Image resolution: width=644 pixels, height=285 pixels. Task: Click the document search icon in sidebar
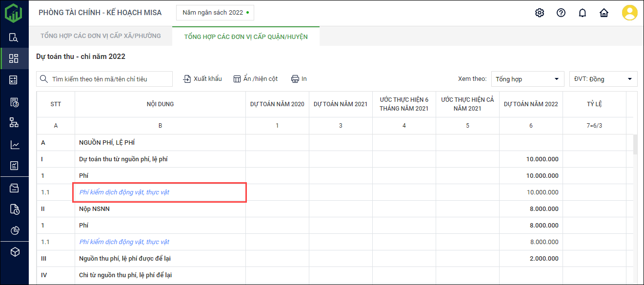pos(14,38)
